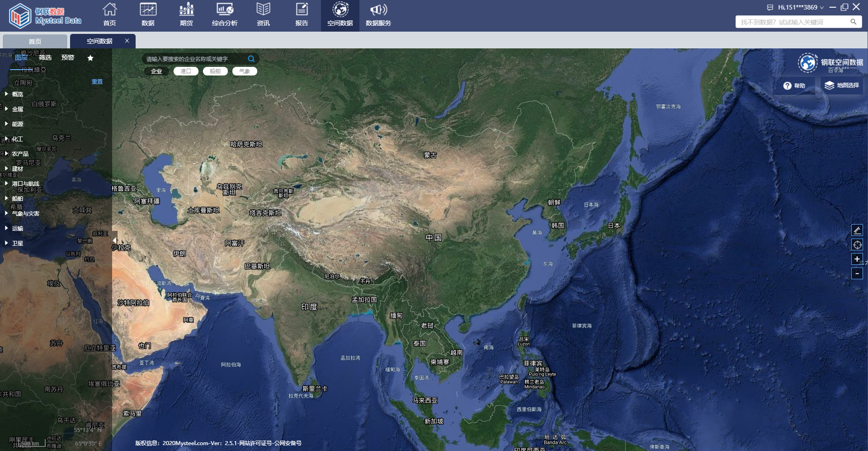The width and height of the screenshot is (868, 451).
Task: Switch to the 筛选 panel tab
Action: tap(45, 58)
